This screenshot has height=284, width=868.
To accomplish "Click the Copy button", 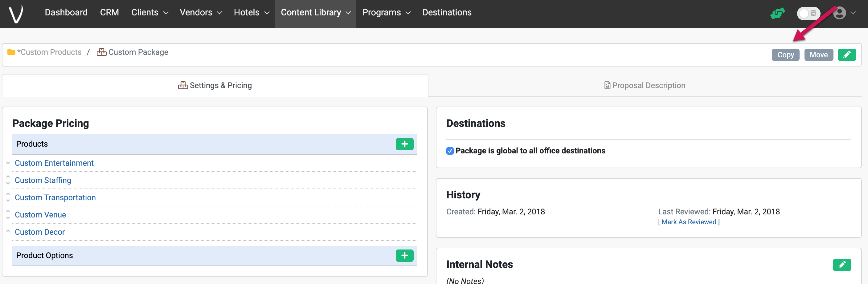I will 785,55.
